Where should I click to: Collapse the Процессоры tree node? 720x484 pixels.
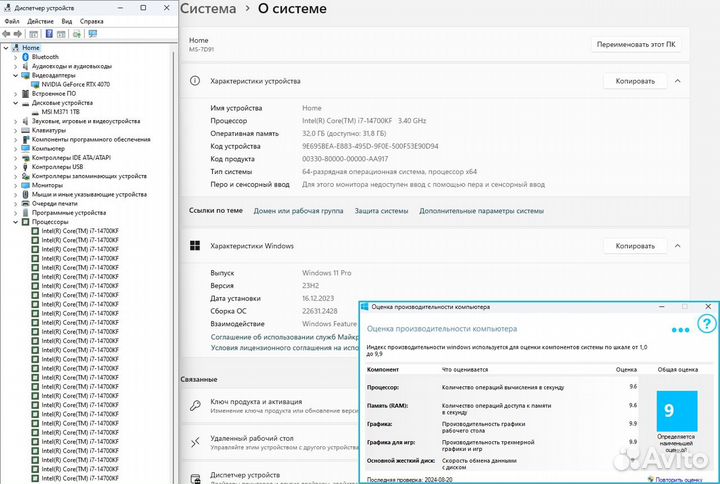click(x=15, y=222)
